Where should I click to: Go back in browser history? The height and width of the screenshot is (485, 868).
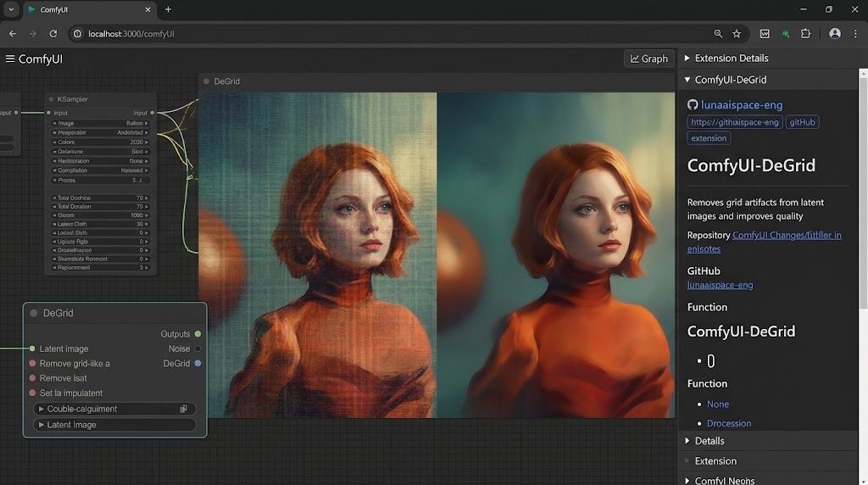click(x=12, y=34)
